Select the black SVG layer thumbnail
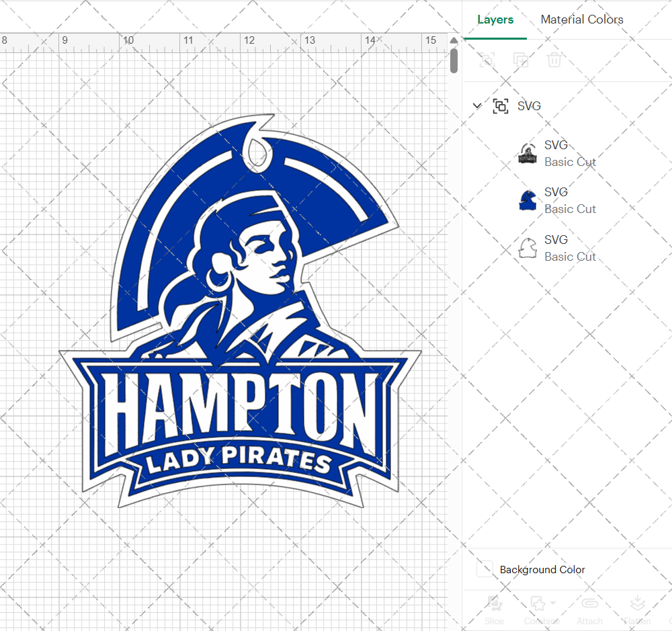The image size is (672, 631). click(x=528, y=153)
